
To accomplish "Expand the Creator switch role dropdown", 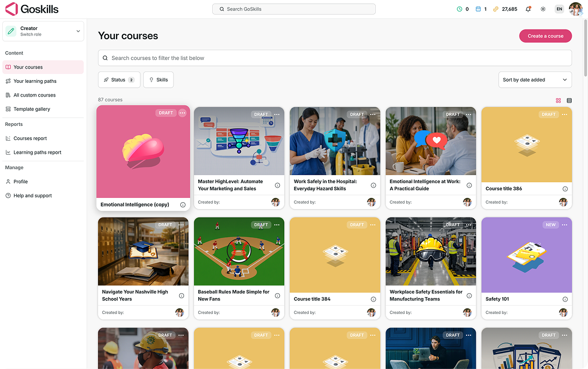I will click(43, 31).
